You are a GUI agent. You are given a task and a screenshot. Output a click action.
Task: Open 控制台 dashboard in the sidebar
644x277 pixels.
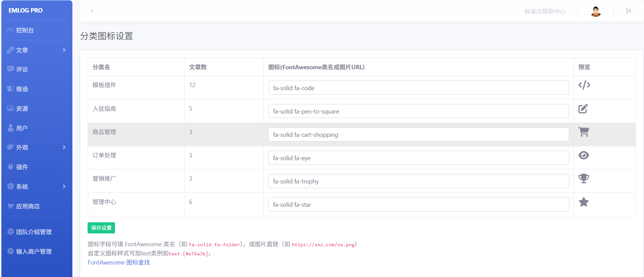25,30
